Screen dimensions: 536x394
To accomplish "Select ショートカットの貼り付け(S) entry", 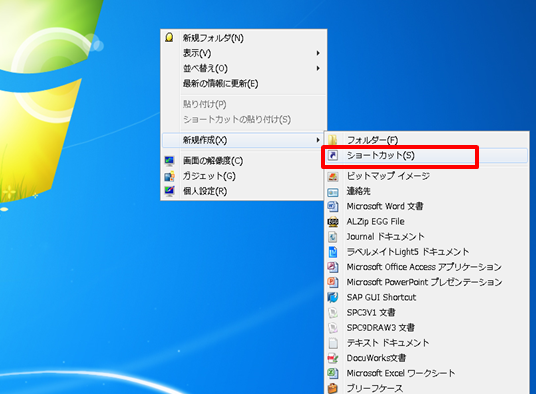I will (x=244, y=119).
